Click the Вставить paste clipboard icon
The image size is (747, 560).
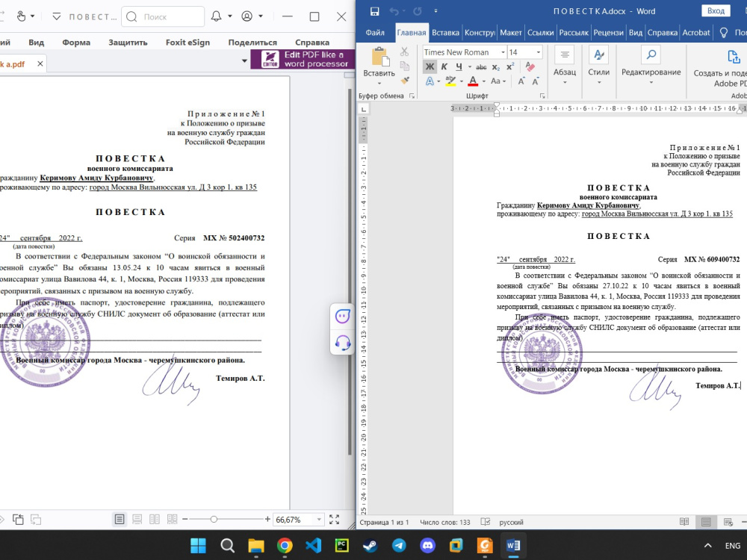click(x=379, y=57)
